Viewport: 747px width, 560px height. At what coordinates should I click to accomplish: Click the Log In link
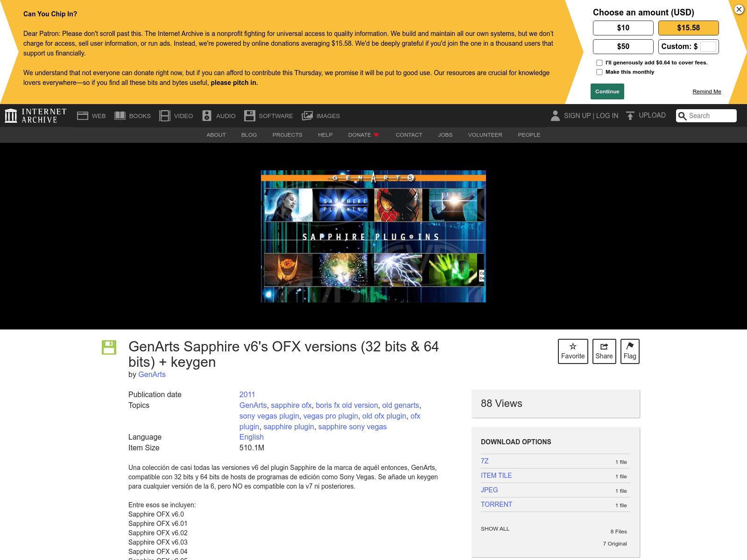(607, 116)
